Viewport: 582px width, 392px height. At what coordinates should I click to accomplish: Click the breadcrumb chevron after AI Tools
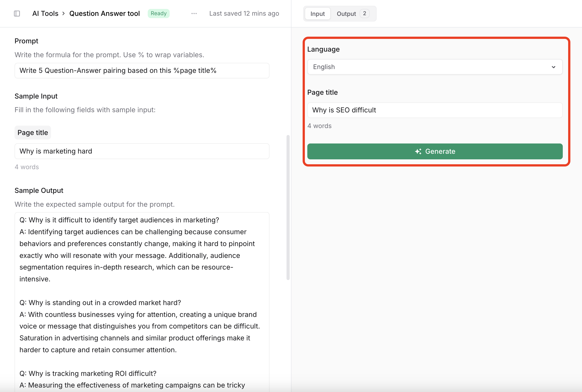pyautogui.click(x=63, y=13)
